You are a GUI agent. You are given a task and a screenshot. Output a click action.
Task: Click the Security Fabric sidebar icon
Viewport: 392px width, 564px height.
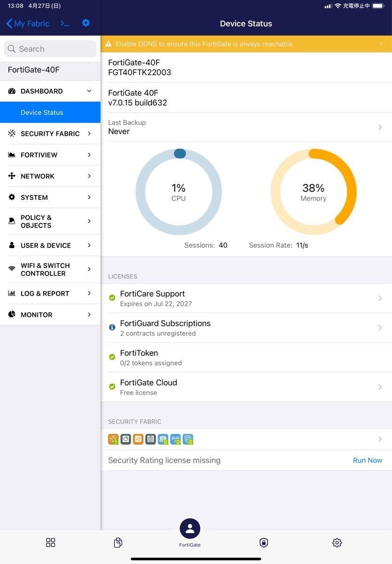click(x=12, y=133)
